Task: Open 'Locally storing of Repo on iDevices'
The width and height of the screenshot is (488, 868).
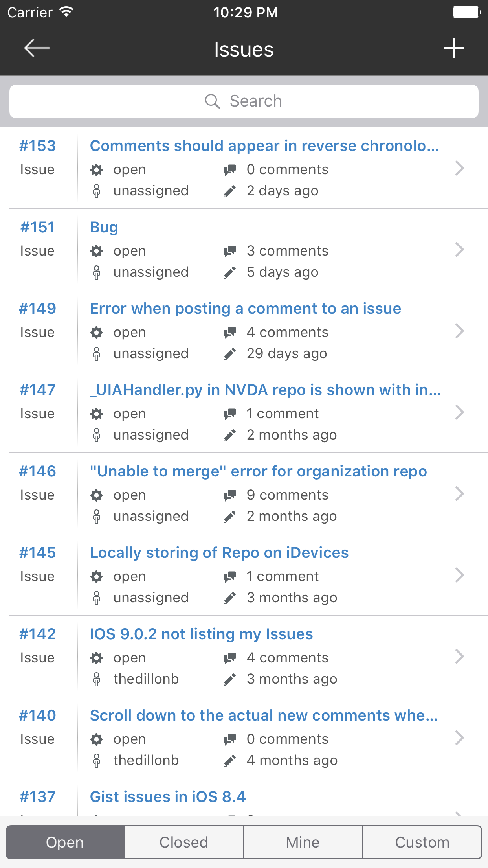Action: click(x=219, y=552)
